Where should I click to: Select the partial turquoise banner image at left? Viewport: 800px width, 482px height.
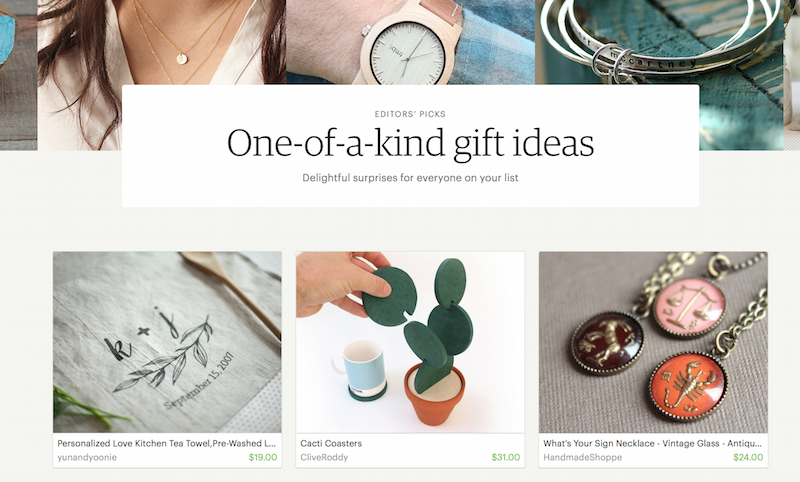(x=18, y=75)
